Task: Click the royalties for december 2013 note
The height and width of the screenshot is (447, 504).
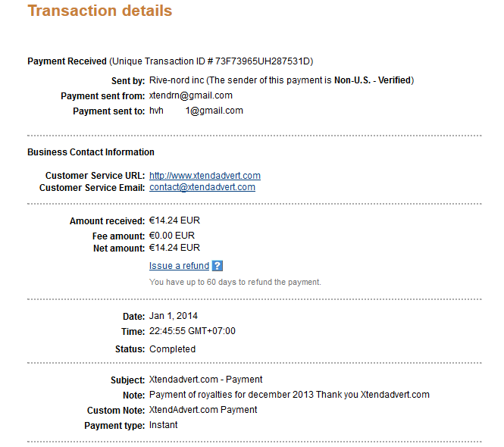Action: click(x=290, y=395)
